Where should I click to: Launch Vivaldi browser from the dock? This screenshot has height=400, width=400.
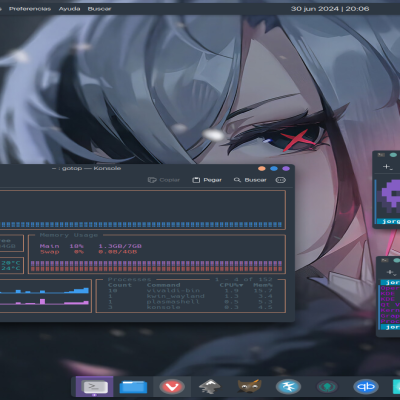(x=172, y=387)
